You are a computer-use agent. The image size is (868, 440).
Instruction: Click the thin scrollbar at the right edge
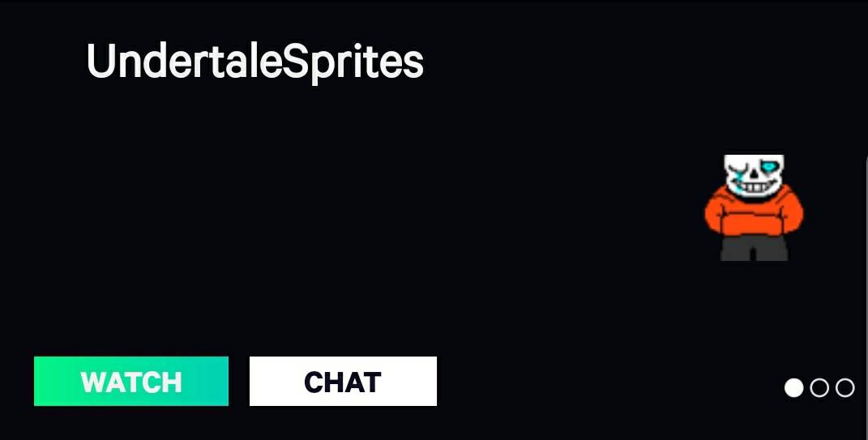click(866, 299)
